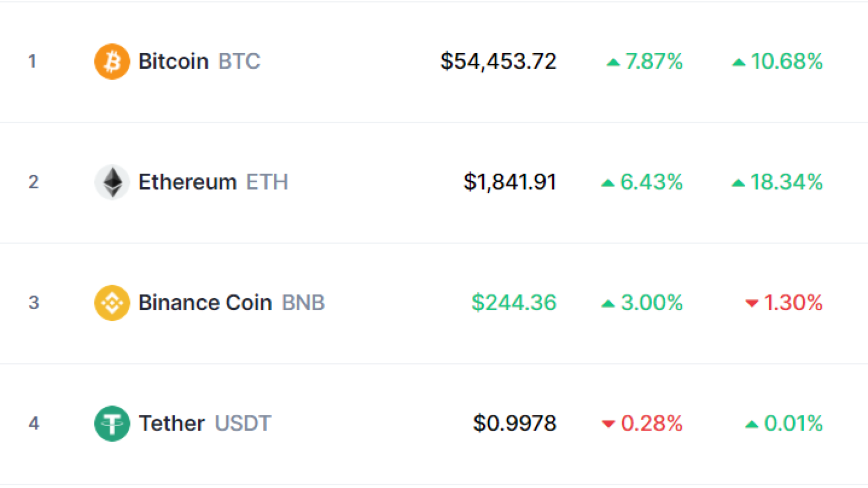Select the Tether price $0.9978
This screenshot has width=868, height=488.
tap(514, 423)
